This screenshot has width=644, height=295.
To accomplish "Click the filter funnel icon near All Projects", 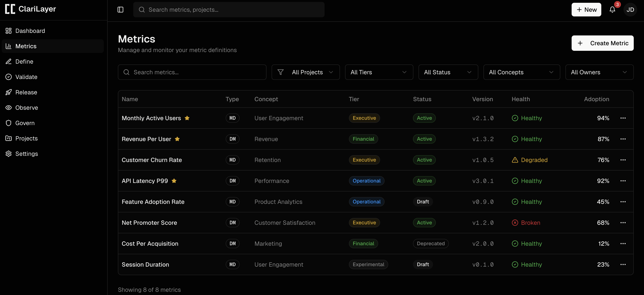I will click(x=280, y=72).
